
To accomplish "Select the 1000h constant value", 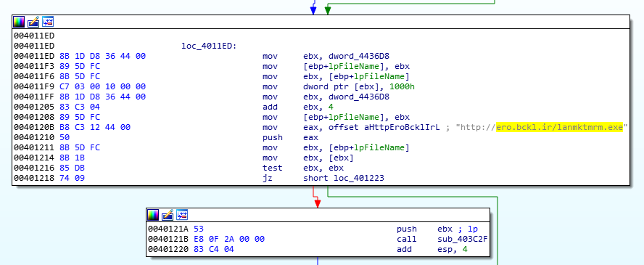I will point(402,86).
